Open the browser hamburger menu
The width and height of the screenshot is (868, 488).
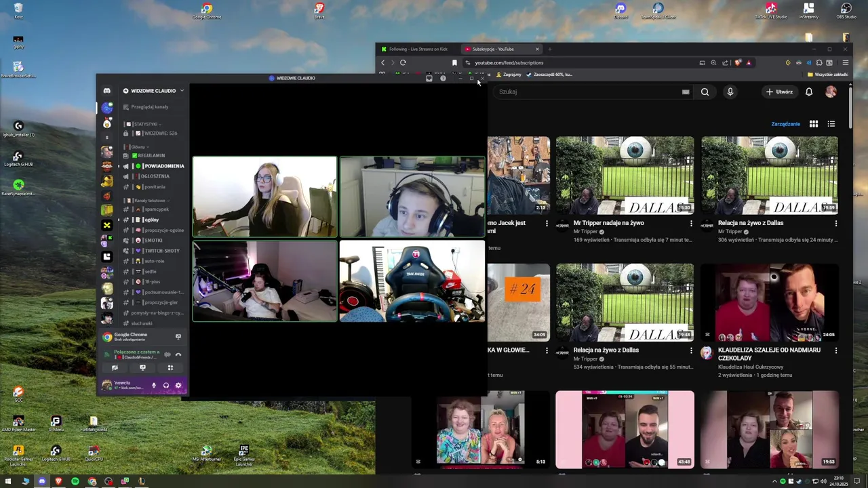coord(845,62)
